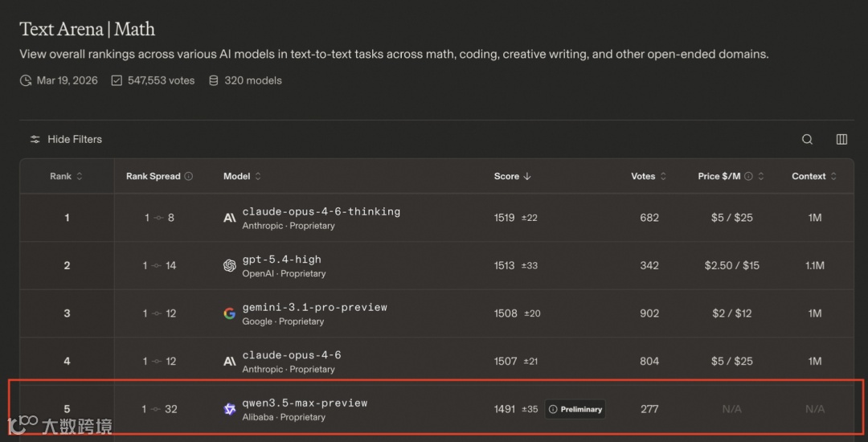Click Anthropic logo beside claude-opus-4-6-thinking

point(230,218)
